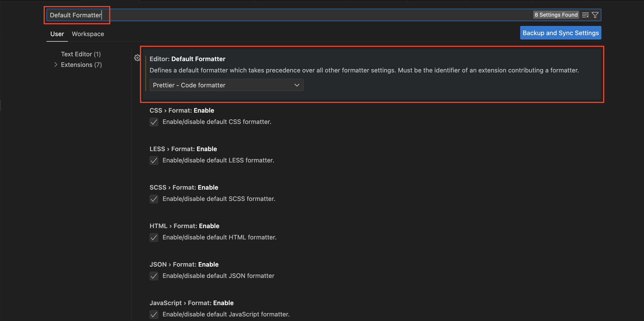
Task: Toggle the CSS Format Enable checkbox
Action: [154, 122]
